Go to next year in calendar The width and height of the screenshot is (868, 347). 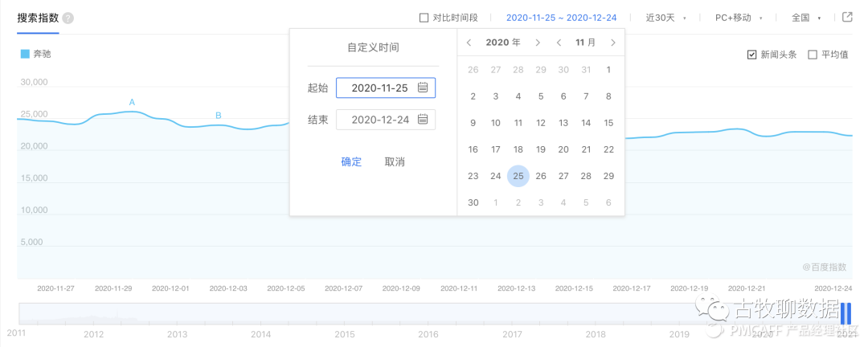tap(538, 43)
